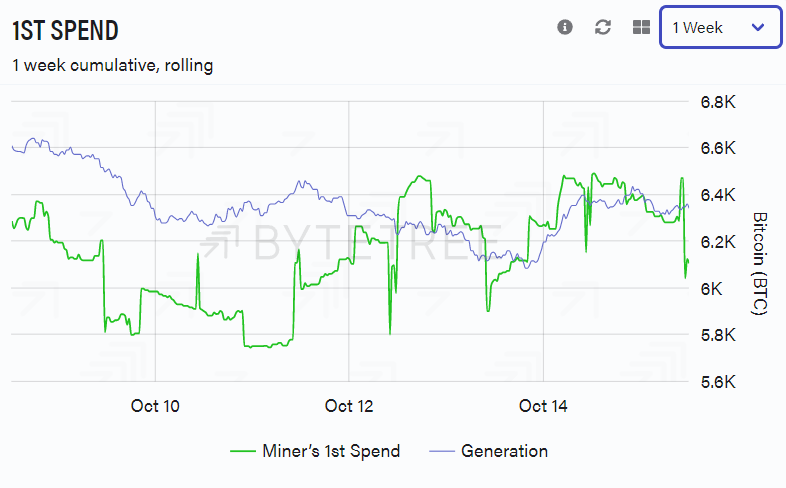Refresh the 1st Spend chart data
The width and height of the screenshot is (786, 488).
tap(603, 27)
